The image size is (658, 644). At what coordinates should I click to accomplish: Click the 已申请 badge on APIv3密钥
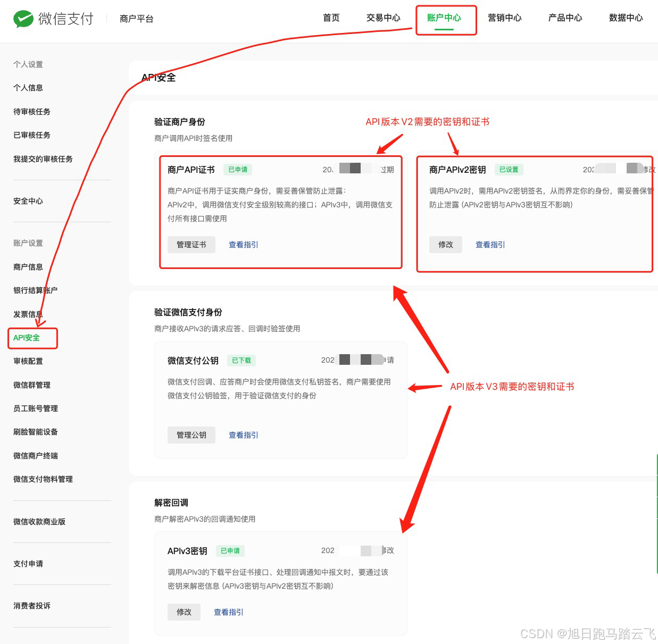click(230, 551)
